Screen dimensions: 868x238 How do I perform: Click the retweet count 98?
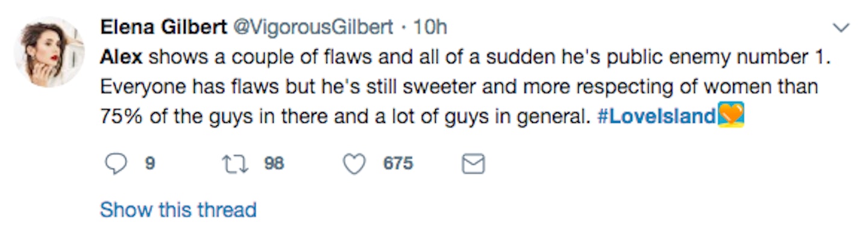274,164
